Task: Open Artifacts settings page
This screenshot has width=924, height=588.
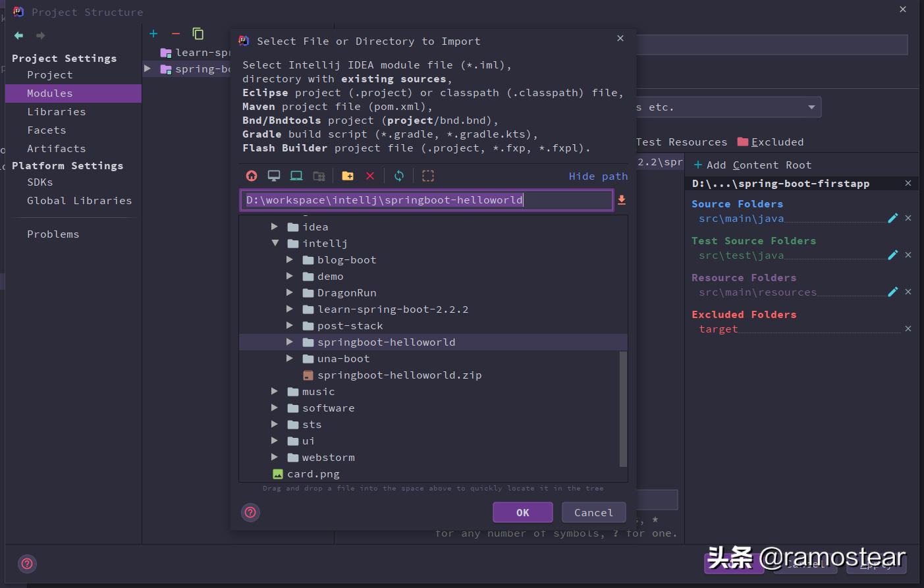Action: pyautogui.click(x=57, y=149)
